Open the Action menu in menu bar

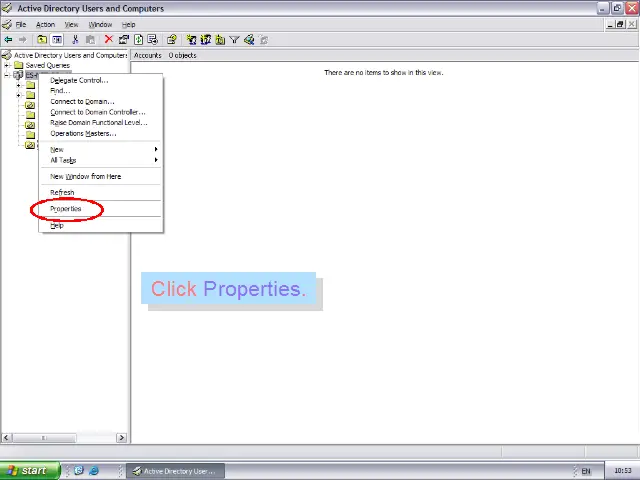(45, 24)
